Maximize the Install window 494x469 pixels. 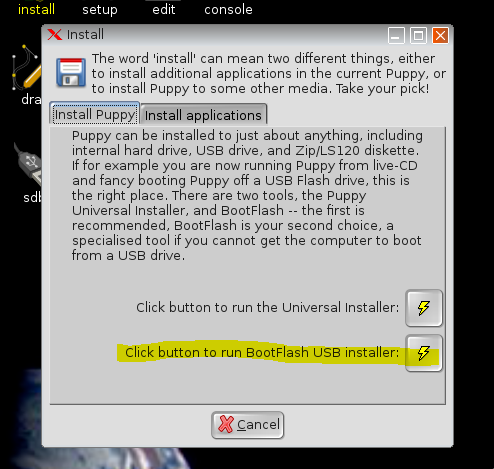(x=418, y=35)
